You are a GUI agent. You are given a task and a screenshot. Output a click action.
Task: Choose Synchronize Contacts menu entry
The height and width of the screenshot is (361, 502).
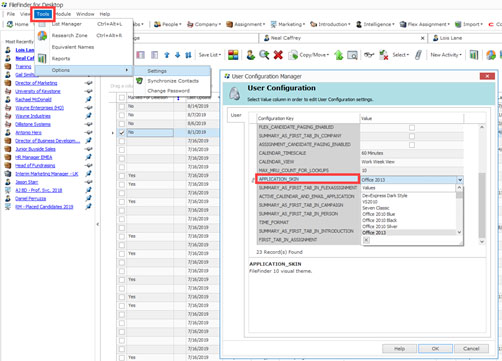[172, 81]
